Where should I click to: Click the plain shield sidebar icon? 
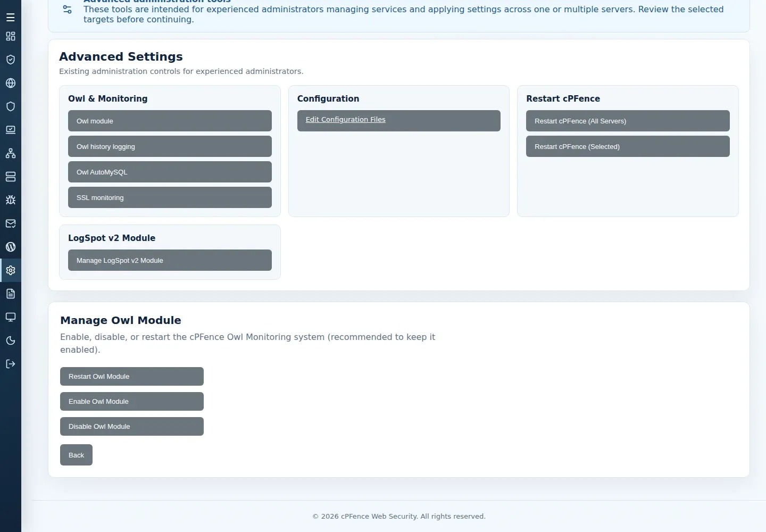(11, 106)
